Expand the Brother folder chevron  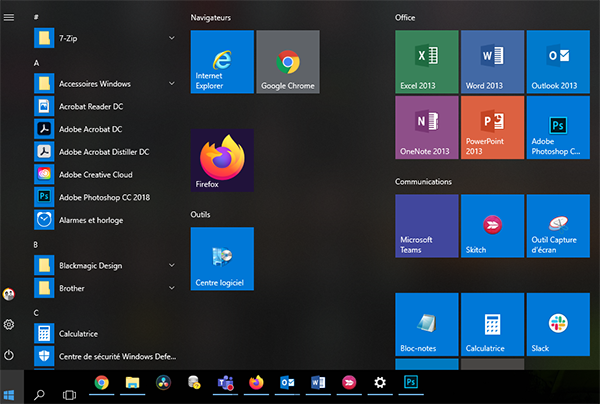(172, 288)
